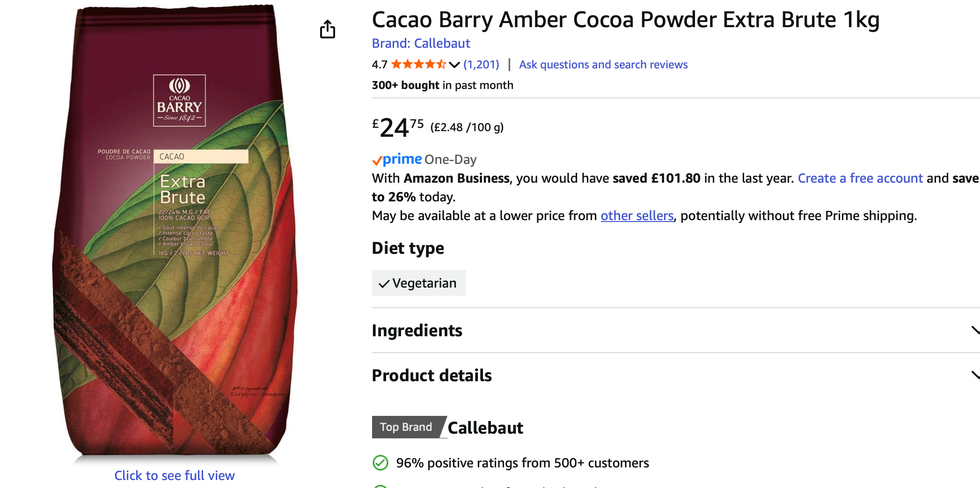Click the green checkmark beside 96% positive ratings

tap(380, 463)
